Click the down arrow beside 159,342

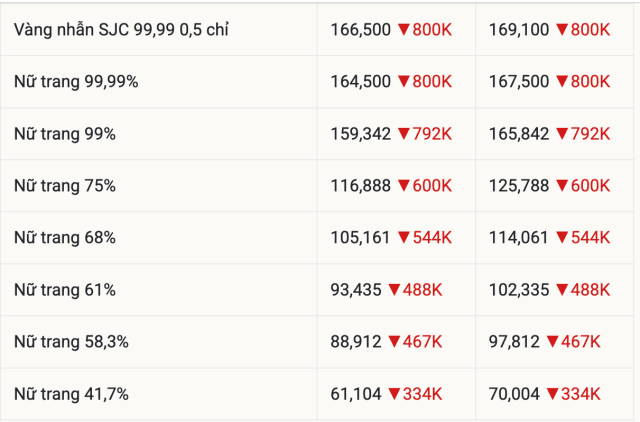pyautogui.click(x=404, y=134)
